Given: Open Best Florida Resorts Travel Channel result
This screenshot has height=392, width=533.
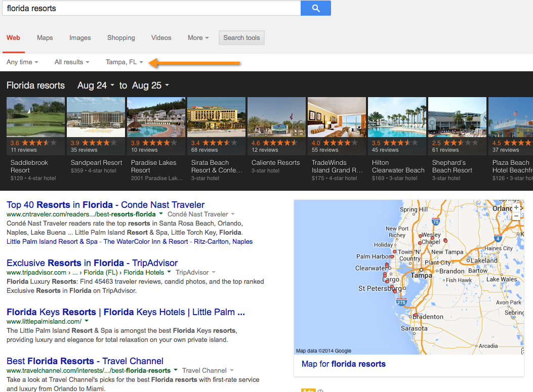Looking at the screenshot, I should coord(85,361).
